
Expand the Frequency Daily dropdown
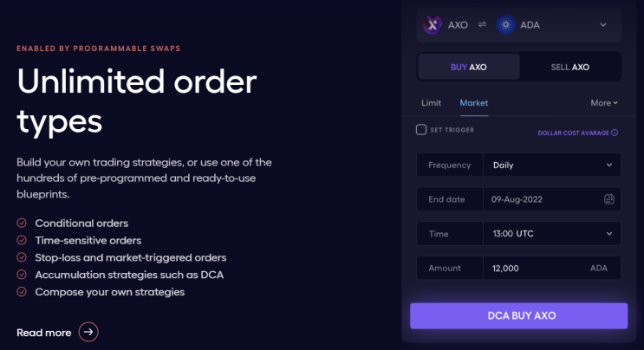[x=551, y=165]
